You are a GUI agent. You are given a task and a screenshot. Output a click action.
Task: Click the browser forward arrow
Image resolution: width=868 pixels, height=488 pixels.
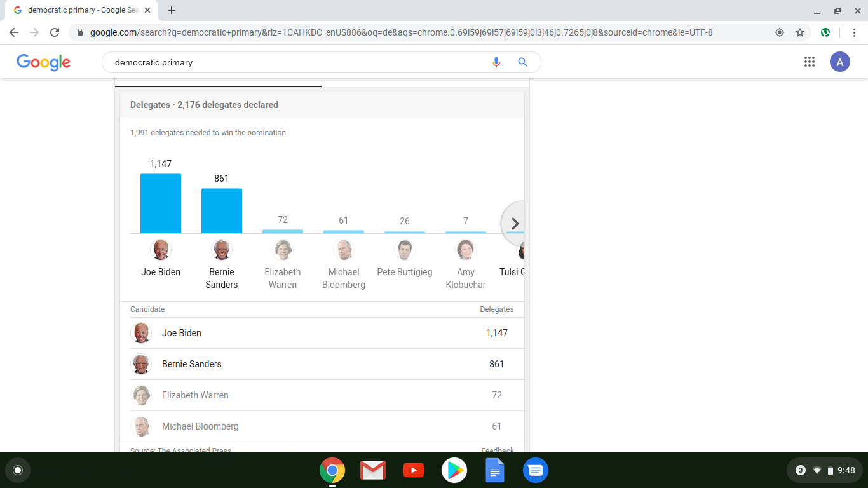coord(34,32)
